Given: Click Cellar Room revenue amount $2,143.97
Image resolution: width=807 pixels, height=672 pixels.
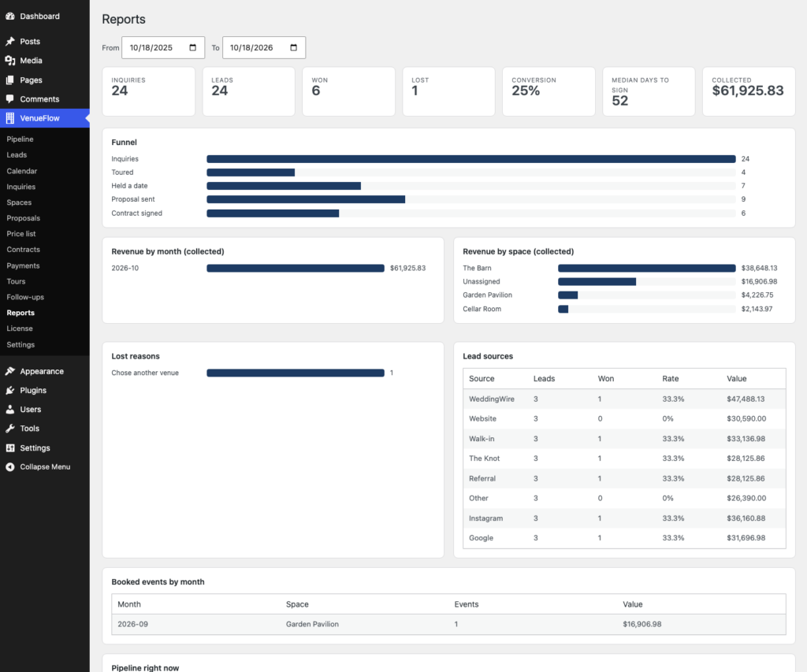Looking at the screenshot, I should [x=757, y=309].
